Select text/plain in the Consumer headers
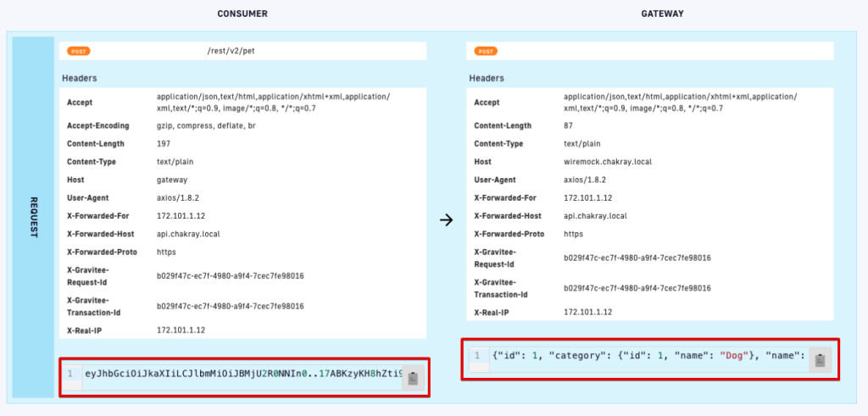The height and width of the screenshot is (416, 868). pyautogui.click(x=175, y=162)
